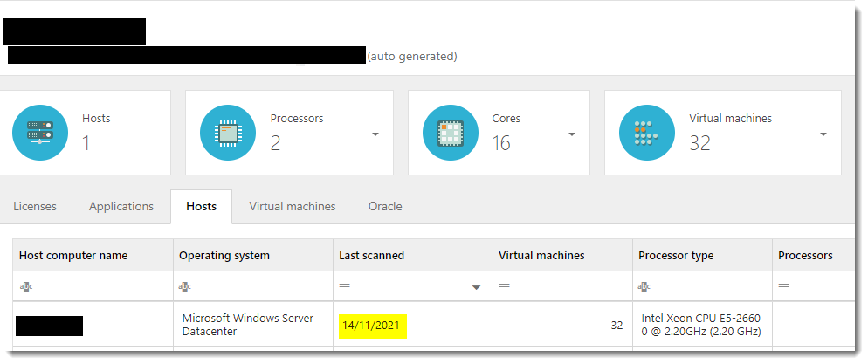The height and width of the screenshot is (364, 868).
Task: Click the 14/11/2021 last scanned date
Action: [x=371, y=326]
